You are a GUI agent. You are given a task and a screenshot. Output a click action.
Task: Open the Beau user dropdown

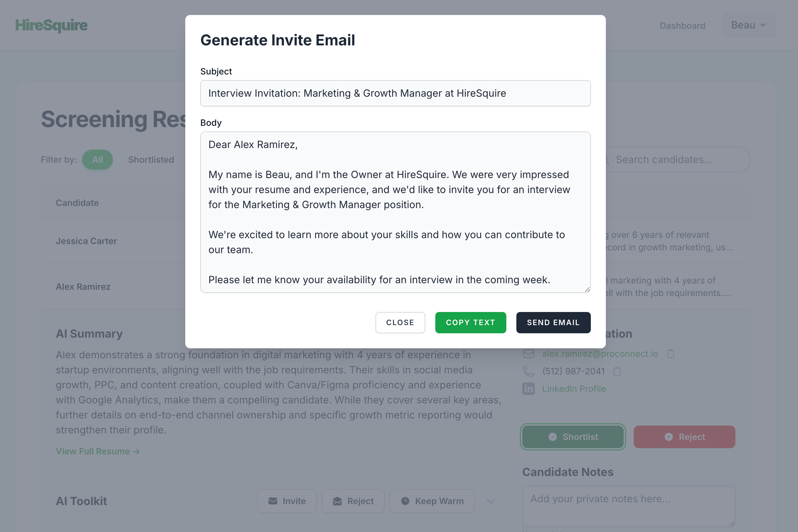tap(749, 25)
